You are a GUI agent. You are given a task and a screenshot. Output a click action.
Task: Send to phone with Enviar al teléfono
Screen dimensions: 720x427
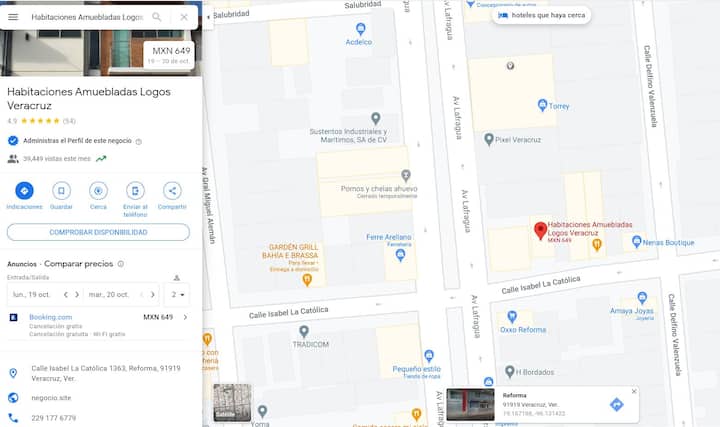tap(135, 191)
